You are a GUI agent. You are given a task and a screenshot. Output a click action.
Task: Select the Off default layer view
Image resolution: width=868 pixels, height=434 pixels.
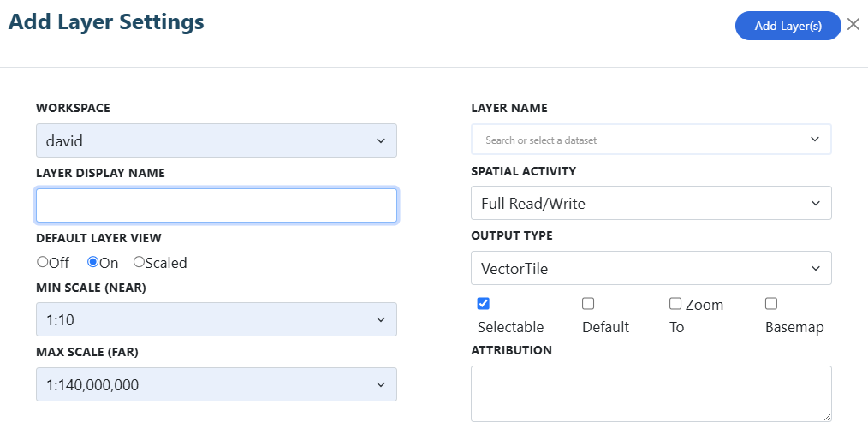coord(43,262)
